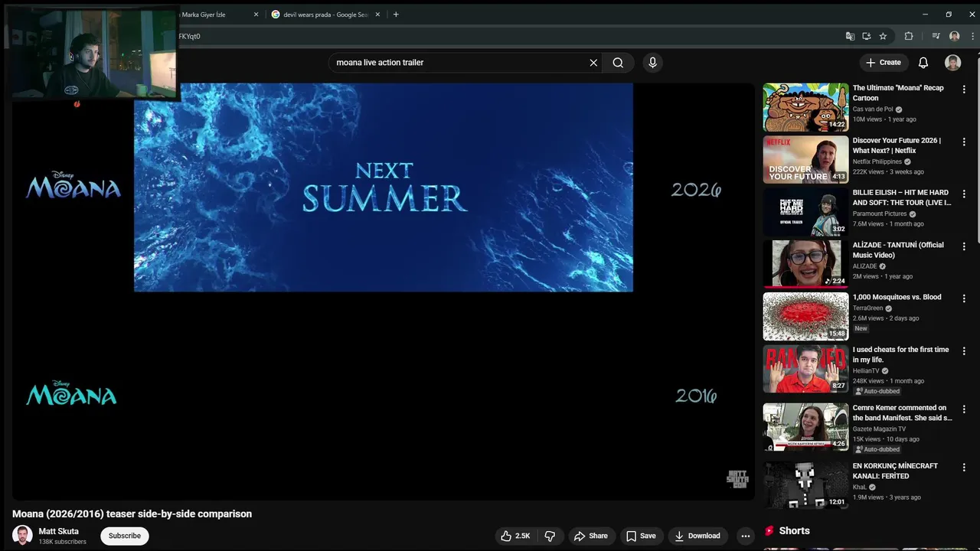Open Chrome three-dot menu

(972, 36)
